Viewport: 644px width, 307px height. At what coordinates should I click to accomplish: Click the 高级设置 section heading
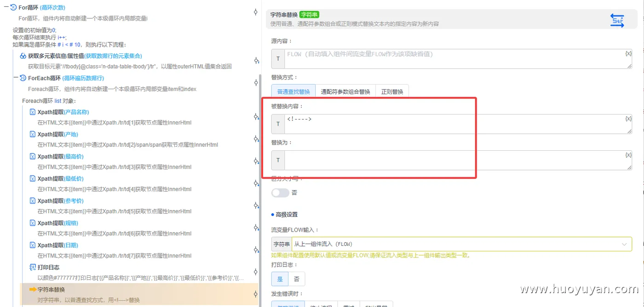coord(286,215)
